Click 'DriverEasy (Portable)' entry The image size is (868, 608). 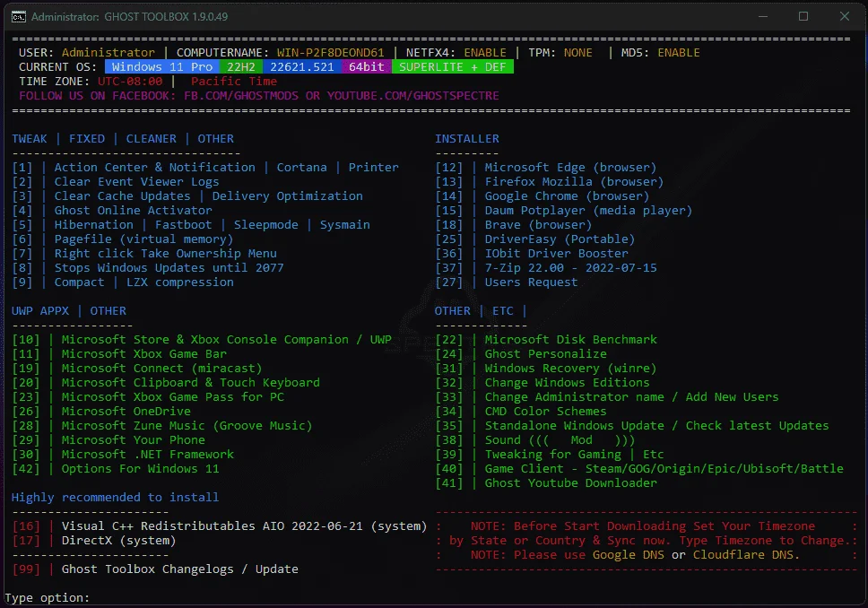click(x=560, y=239)
